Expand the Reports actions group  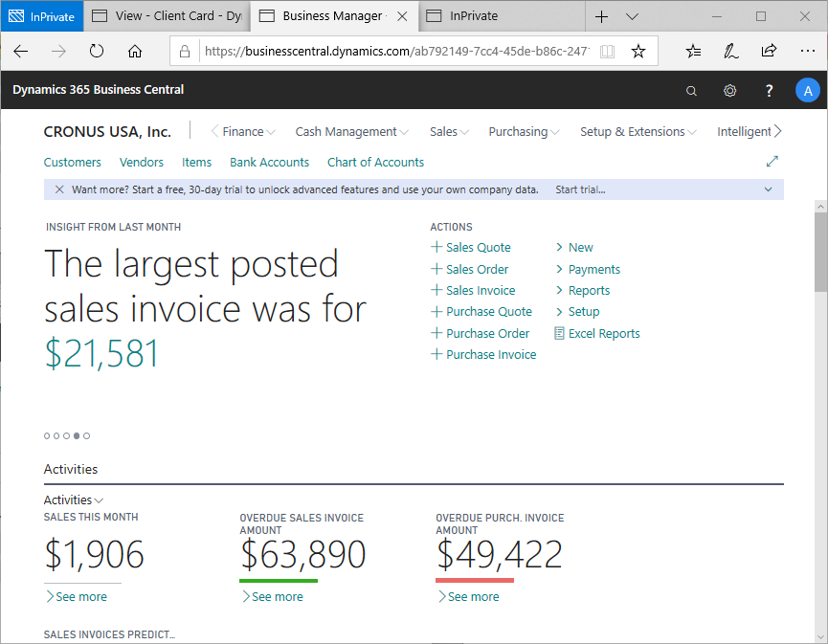tap(582, 290)
